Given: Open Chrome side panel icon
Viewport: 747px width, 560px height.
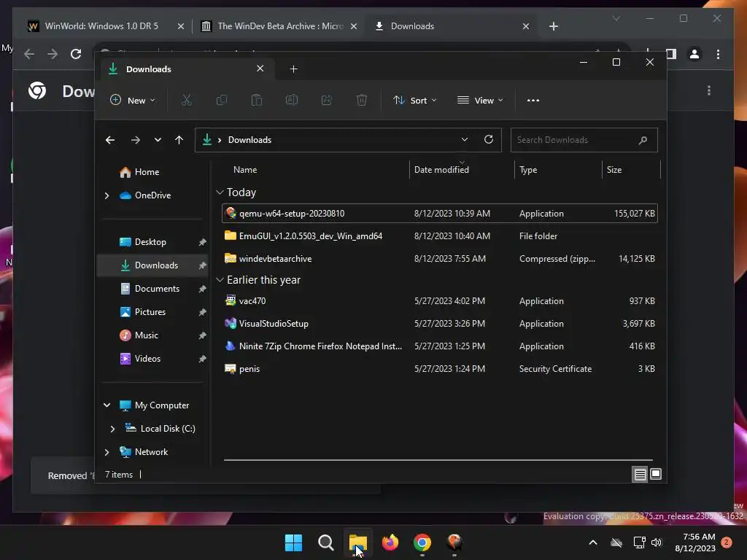Looking at the screenshot, I should (x=671, y=54).
